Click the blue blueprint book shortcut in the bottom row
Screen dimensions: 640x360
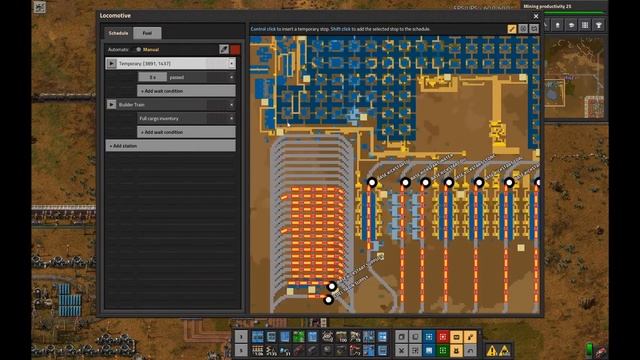click(429, 350)
